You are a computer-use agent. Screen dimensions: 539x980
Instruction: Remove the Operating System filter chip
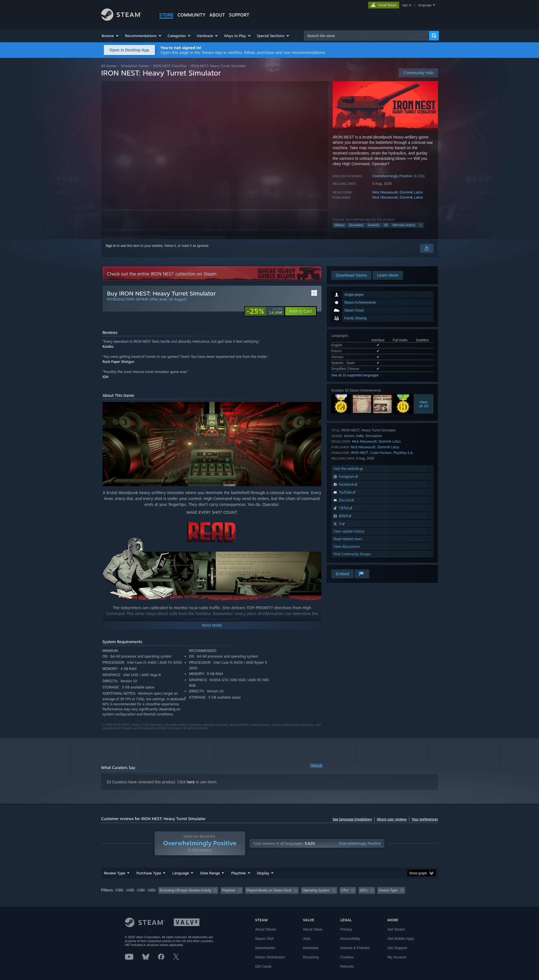point(334,891)
